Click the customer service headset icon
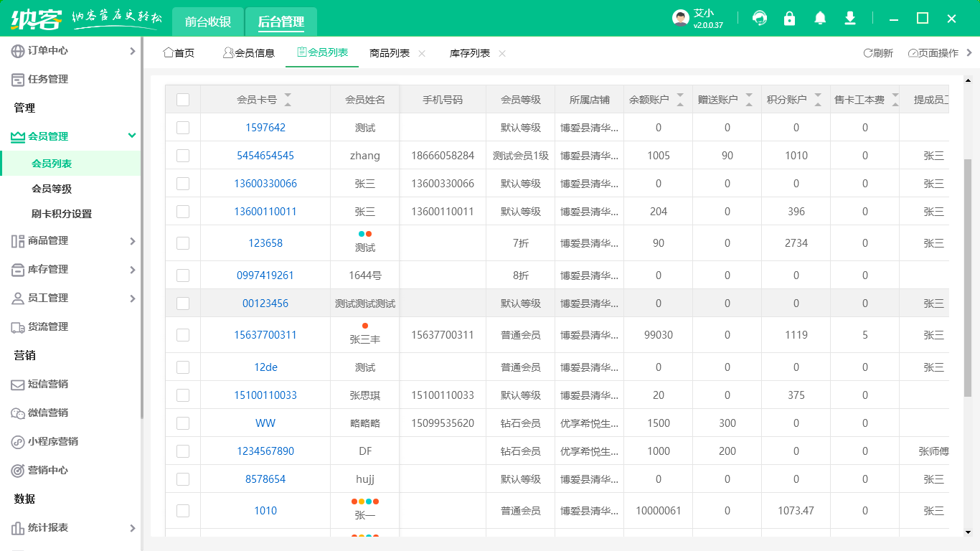 (759, 17)
